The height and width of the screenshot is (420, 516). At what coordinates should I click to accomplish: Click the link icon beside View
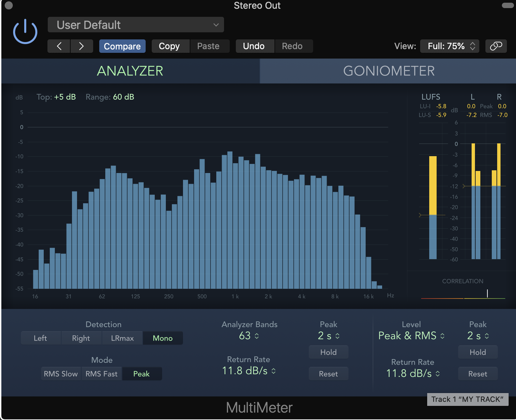(496, 46)
